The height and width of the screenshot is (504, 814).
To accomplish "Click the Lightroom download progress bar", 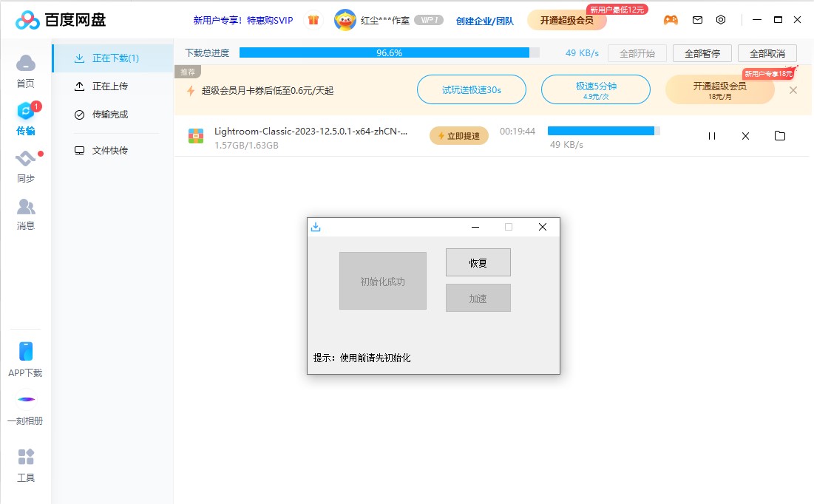I will (x=603, y=131).
